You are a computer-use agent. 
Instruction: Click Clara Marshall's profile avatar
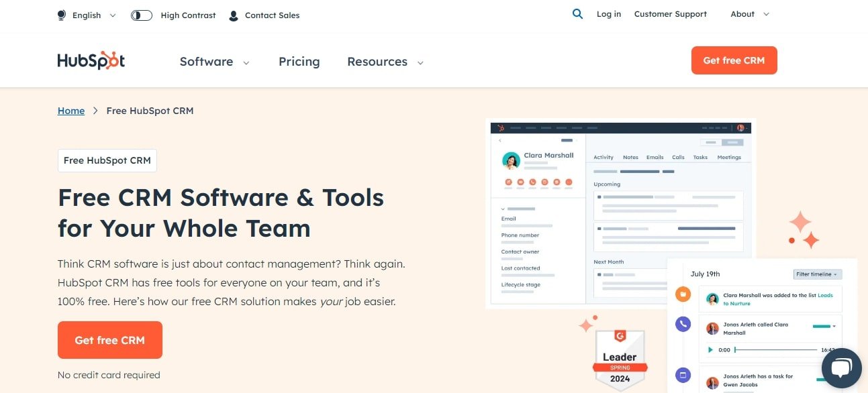[511, 161]
